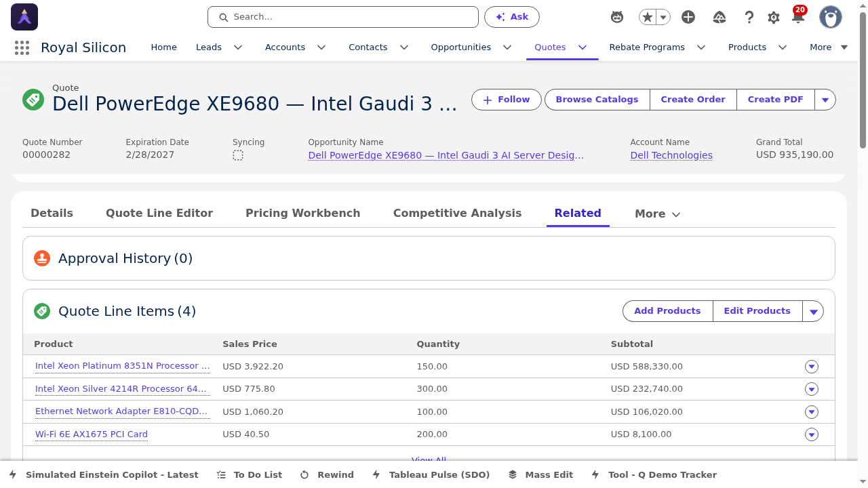Click the Royal Silicon app logo
This screenshot has width=868, height=488.
24,17
